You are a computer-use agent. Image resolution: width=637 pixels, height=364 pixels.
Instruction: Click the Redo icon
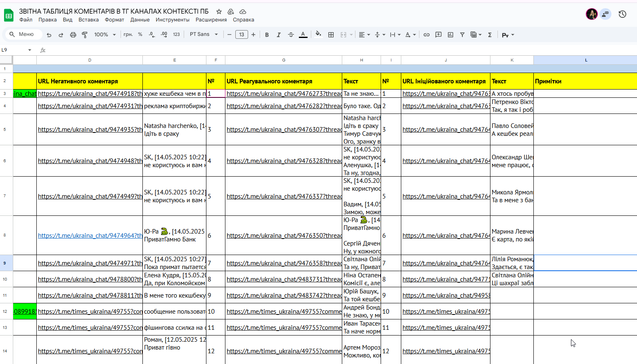61,35
